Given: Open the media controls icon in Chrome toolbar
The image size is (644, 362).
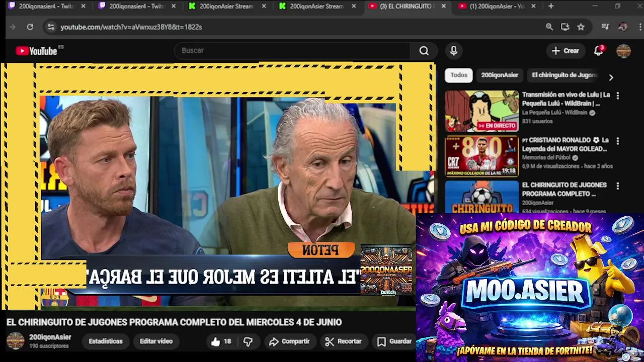Looking at the screenshot, I should click(605, 27).
